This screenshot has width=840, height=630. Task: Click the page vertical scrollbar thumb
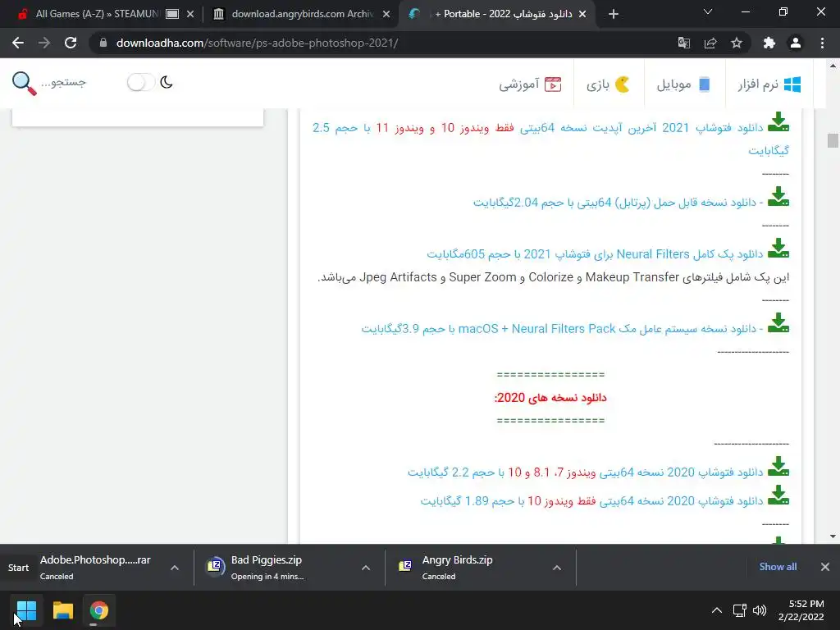tap(832, 140)
